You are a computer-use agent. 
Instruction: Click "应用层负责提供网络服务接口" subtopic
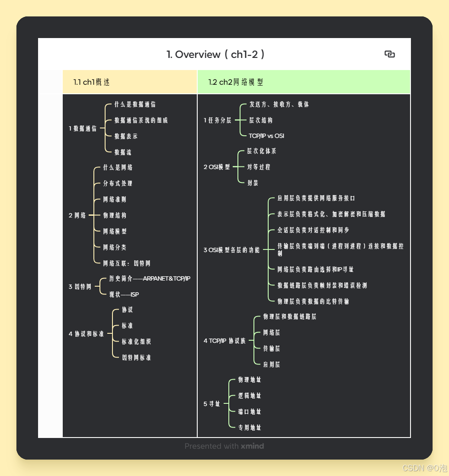tap(316, 198)
